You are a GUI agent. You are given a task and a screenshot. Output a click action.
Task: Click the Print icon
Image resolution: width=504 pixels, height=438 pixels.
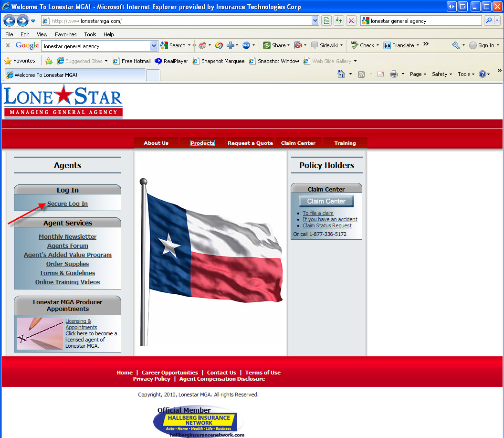pos(393,75)
